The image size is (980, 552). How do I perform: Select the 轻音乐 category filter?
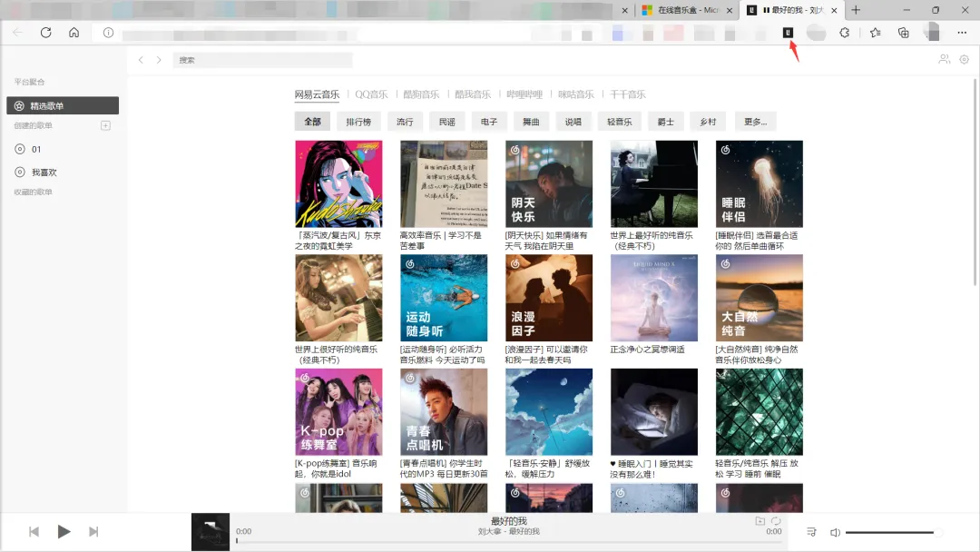pyautogui.click(x=620, y=122)
